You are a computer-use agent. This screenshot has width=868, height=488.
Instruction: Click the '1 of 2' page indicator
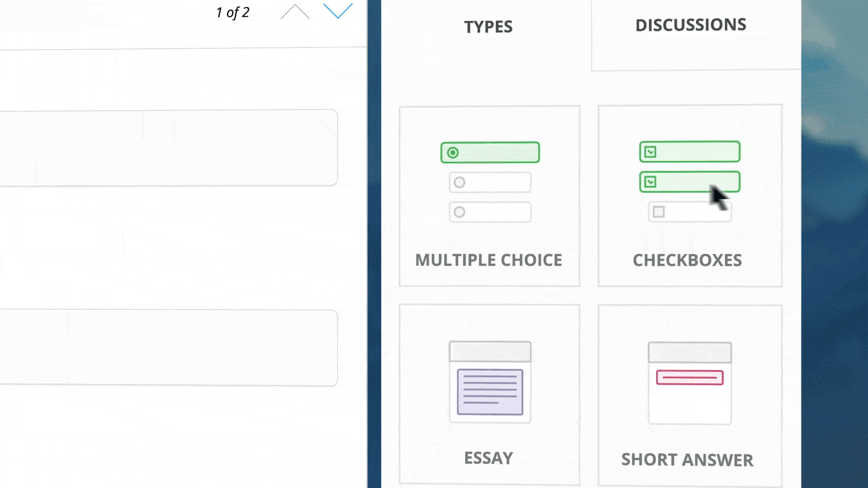[x=233, y=13]
